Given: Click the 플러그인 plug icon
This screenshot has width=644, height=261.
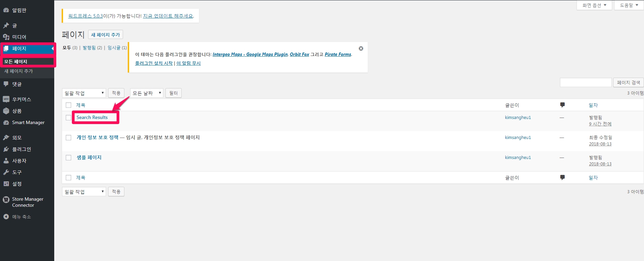Looking at the screenshot, I should 6,149.
